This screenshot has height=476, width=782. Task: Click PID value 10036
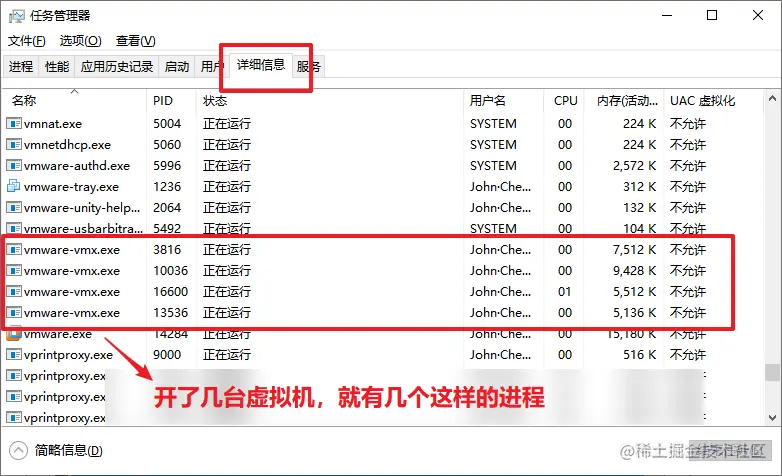click(x=171, y=270)
